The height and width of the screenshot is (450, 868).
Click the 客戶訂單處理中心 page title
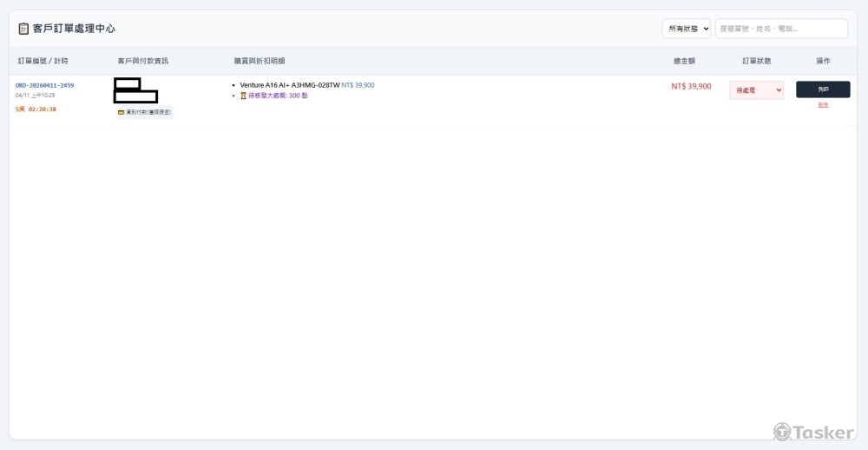(74, 29)
